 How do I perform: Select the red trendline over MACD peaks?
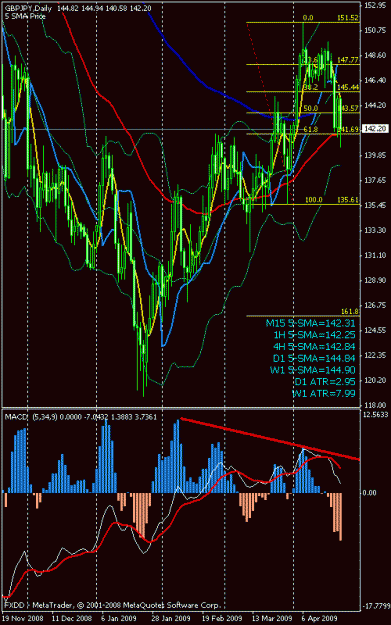[x=270, y=438]
